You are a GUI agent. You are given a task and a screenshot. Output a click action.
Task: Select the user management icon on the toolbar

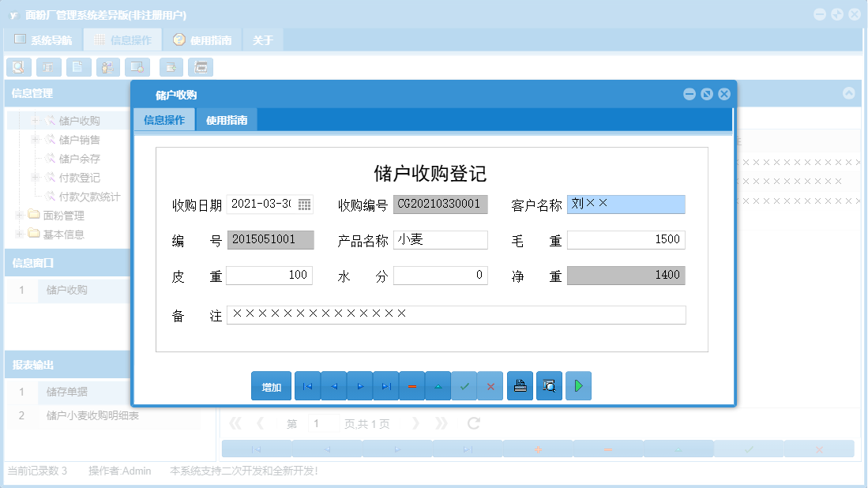click(107, 67)
